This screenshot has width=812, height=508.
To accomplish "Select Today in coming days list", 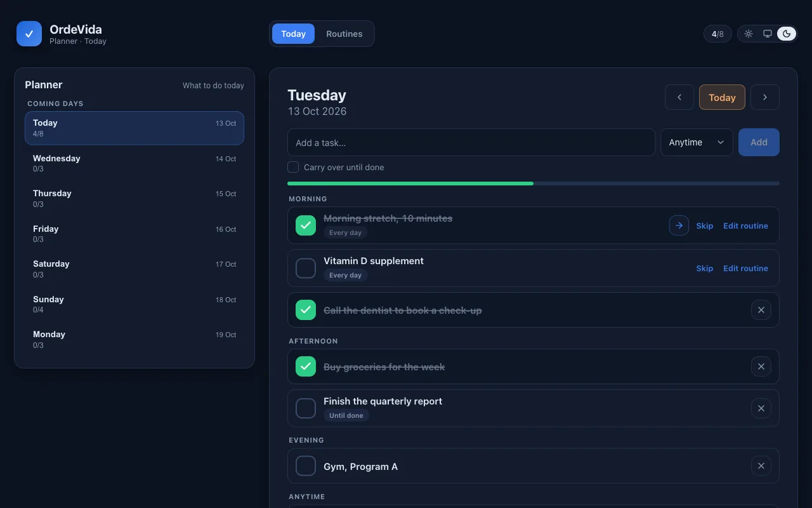I will 134,128.
